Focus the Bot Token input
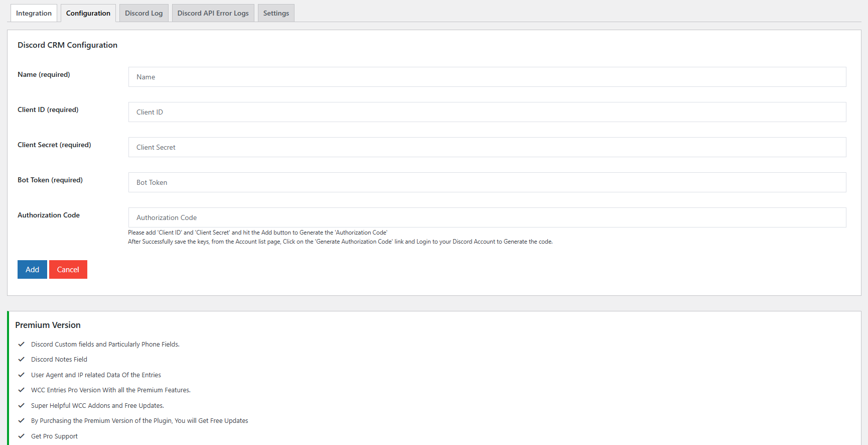Image resolution: width=868 pixels, height=445 pixels. pyautogui.click(x=487, y=182)
